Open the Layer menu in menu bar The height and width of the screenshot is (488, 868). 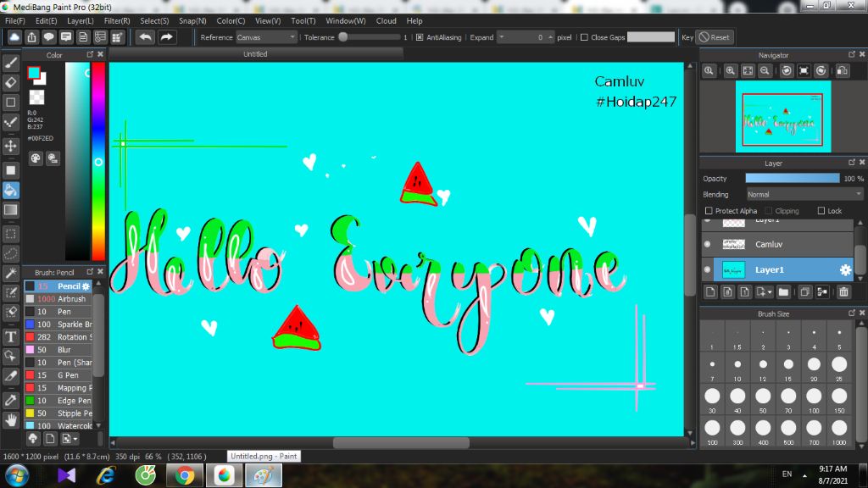80,20
